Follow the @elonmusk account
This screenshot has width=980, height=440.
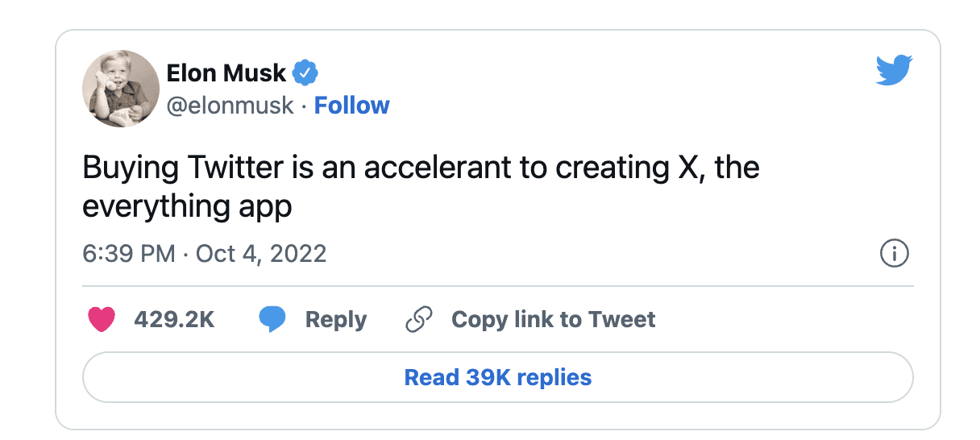point(351,106)
